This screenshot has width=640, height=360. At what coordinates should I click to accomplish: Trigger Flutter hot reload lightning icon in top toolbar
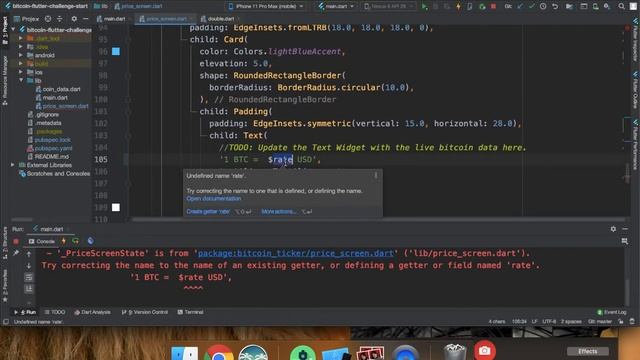[458, 7]
